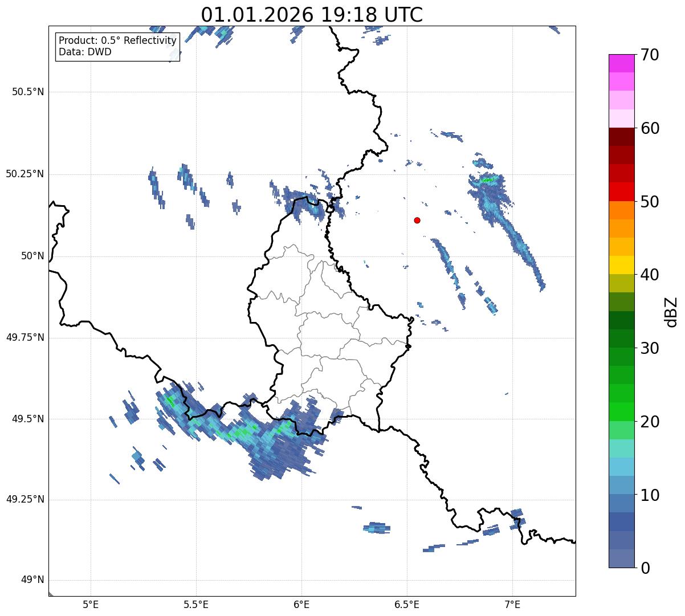The width and height of the screenshot is (685, 616).
Task: Click the "Data: DWD" label
Action: click(85, 52)
